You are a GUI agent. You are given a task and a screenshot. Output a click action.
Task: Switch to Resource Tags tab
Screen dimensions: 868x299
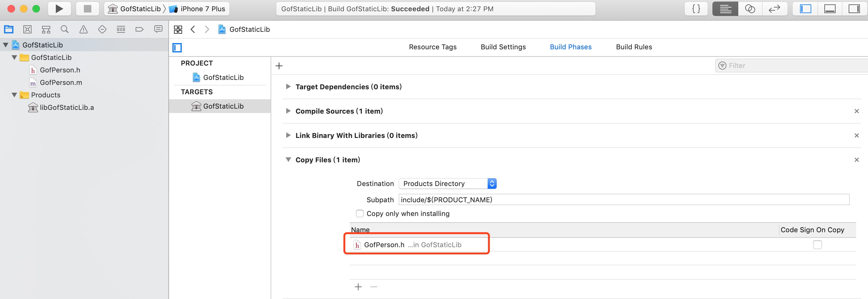click(x=433, y=47)
